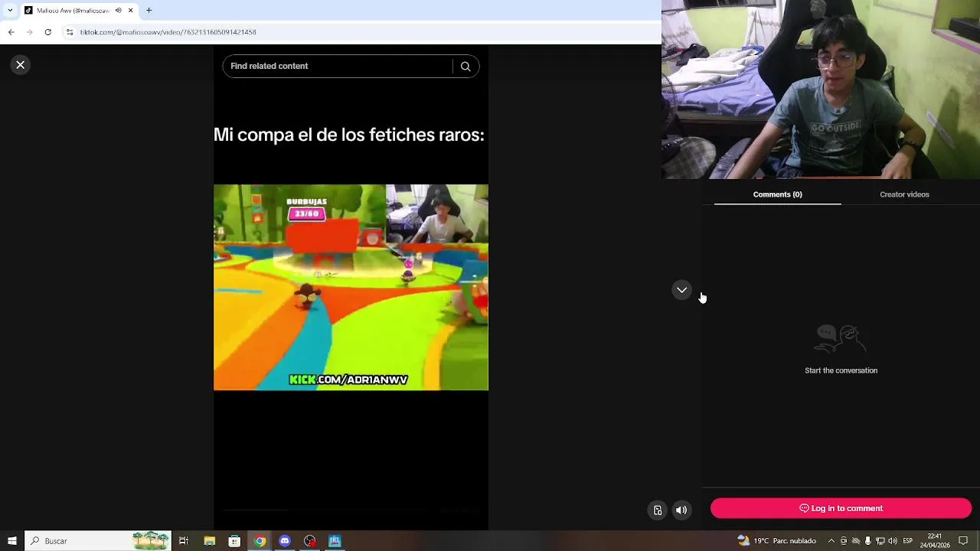Click the TikTok video to pause playback

click(x=351, y=287)
